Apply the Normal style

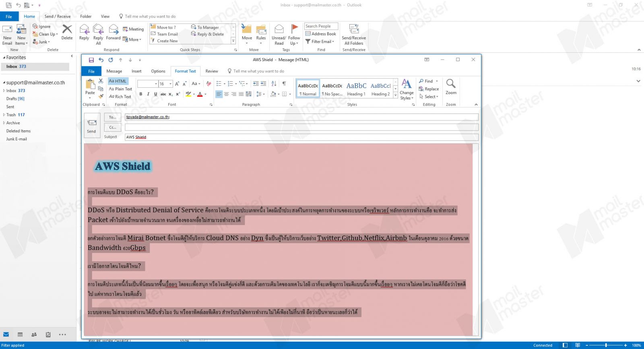point(308,89)
